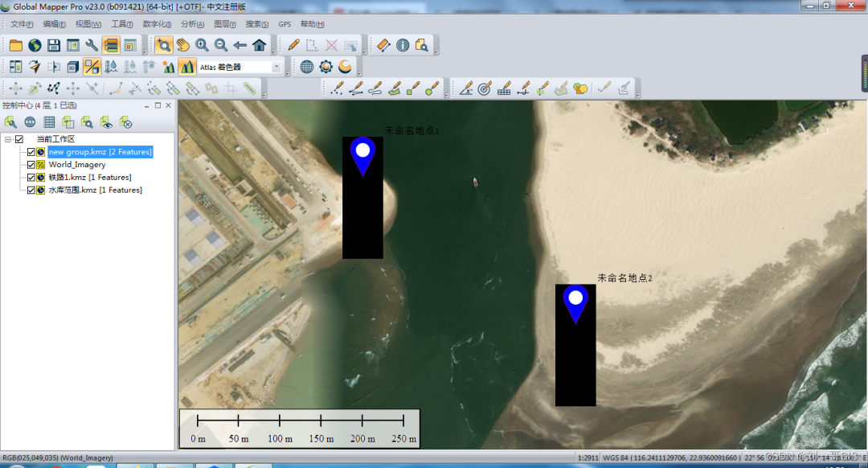Create point feature with dots pencil icon
Viewport: 868px width, 468px height.
tap(337, 88)
